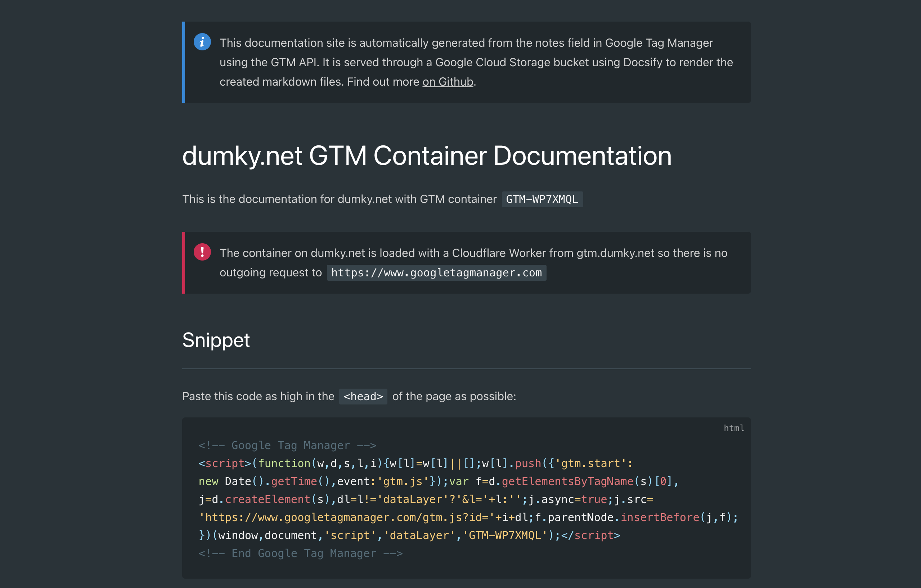
Task: Click the inline GTM-WP7XMQL container ID badge
Action: click(542, 199)
